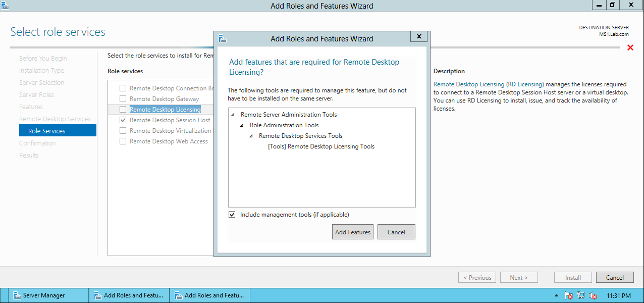The width and height of the screenshot is (644, 303).
Task: Select Remote Desktop Web Access label
Action: pyautogui.click(x=169, y=141)
